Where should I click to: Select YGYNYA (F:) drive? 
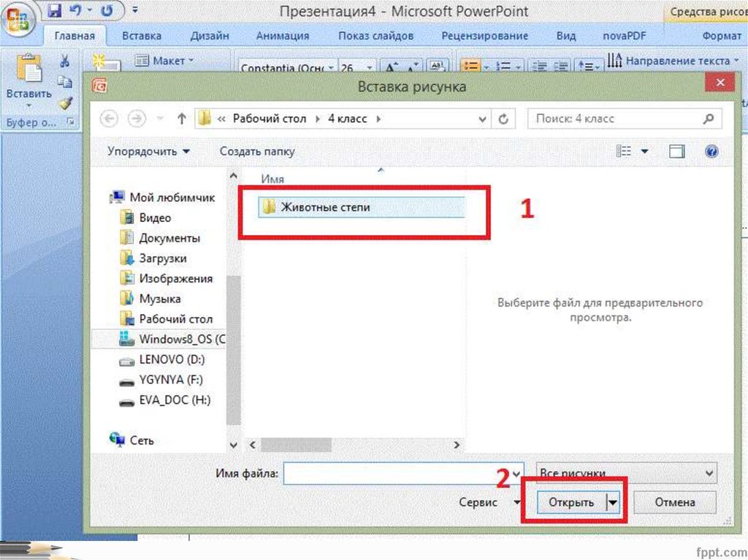click(x=161, y=380)
